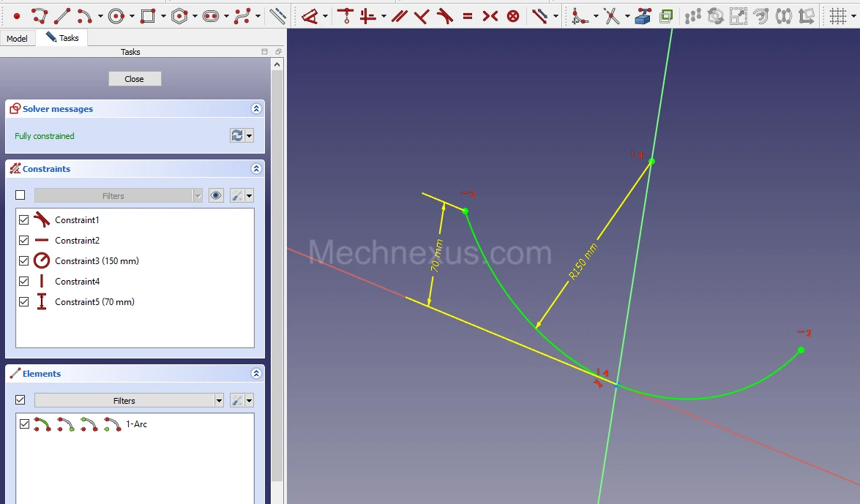Select the Fillet tool
Screen dimensions: 860x504
(x=580, y=16)
